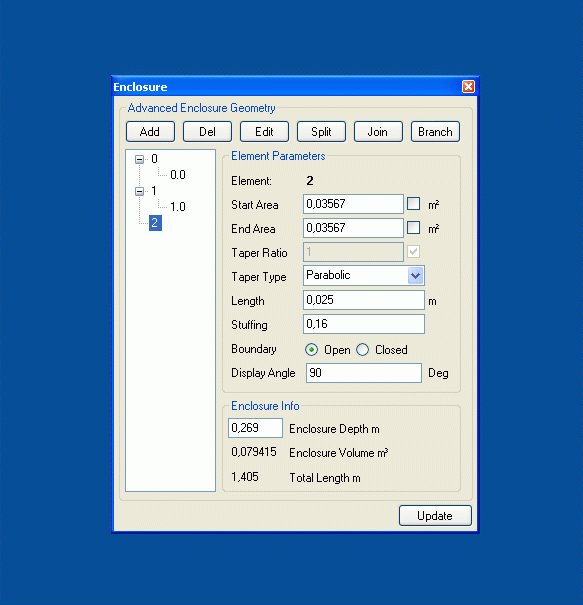
Task: Focus the Start Area input field
Action: click(353, 204)
